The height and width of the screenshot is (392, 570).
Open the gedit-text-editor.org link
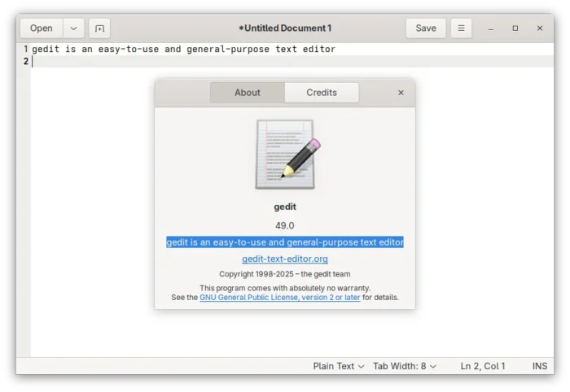[285, 259]
